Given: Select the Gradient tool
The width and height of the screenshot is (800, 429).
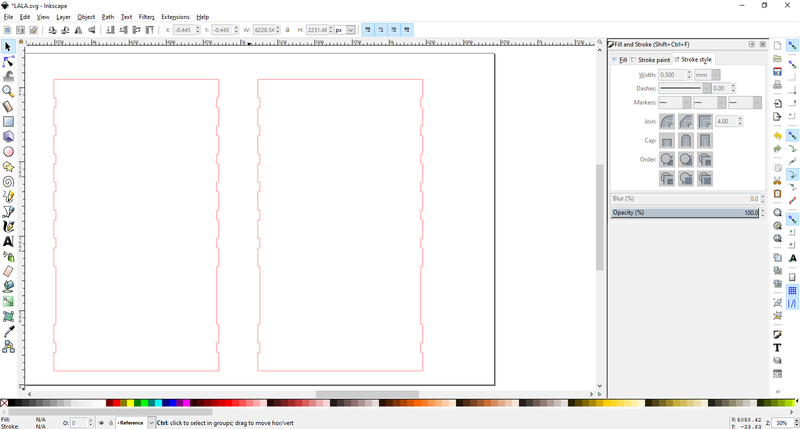Looking at the screenshot, I should point(8,301).
